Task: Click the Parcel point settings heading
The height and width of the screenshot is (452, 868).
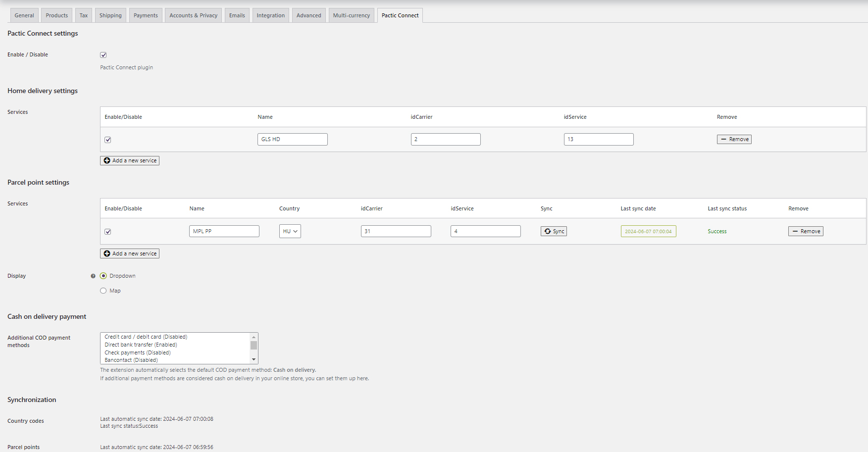Action: pos(38,182)
